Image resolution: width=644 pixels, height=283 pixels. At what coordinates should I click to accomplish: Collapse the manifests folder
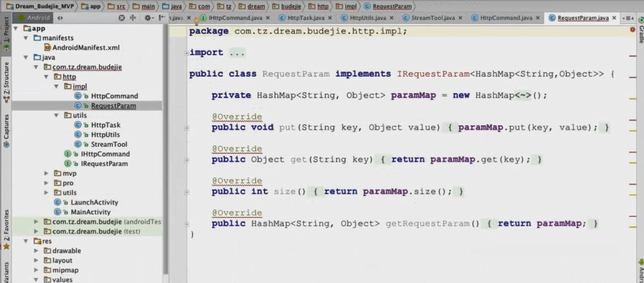[x=26, y=38]
